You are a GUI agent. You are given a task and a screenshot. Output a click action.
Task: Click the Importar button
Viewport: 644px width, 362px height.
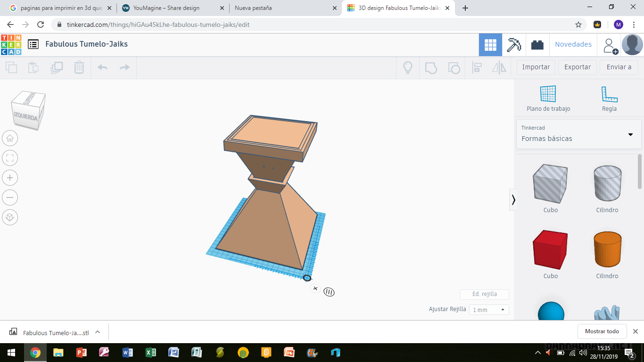pos(536,67)
